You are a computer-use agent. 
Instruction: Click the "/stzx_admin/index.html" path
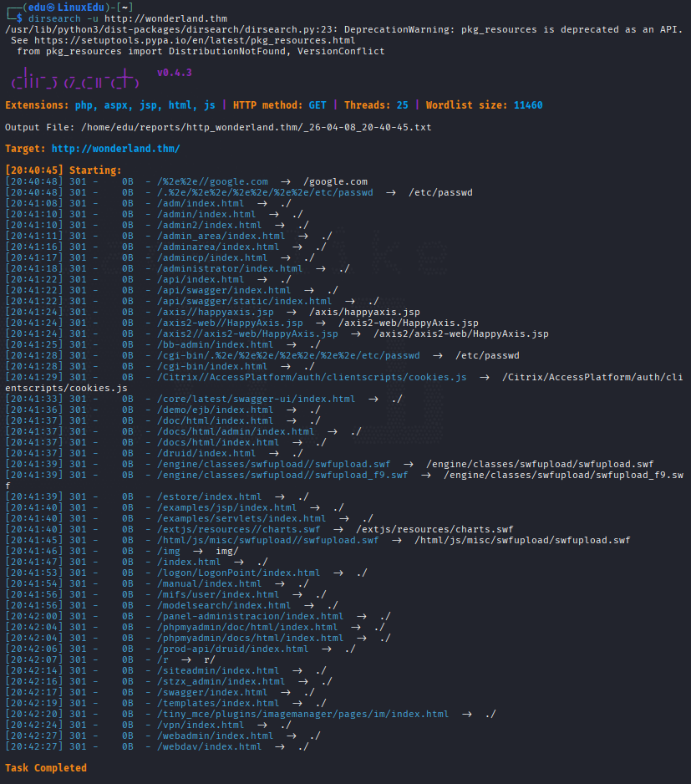pos(221,681)
